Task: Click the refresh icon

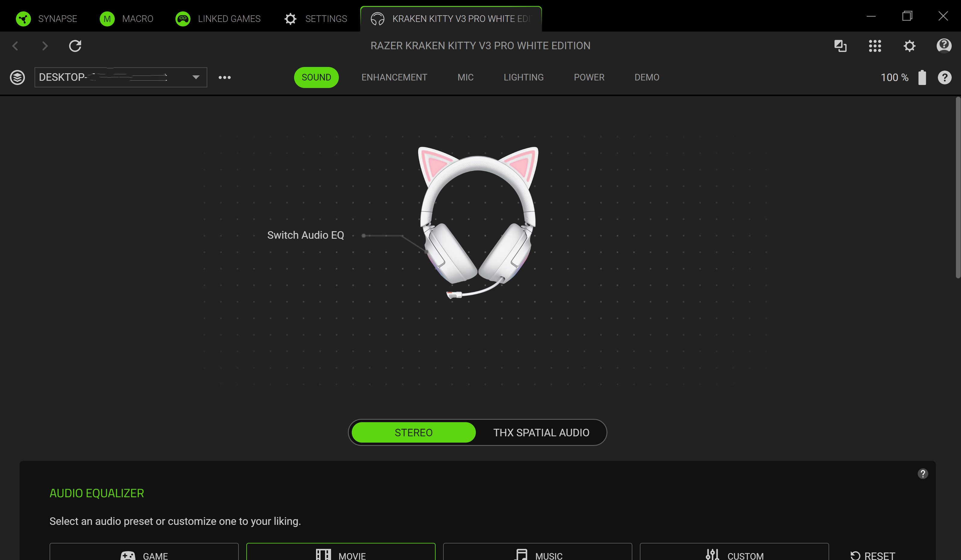Action: click(x=75, y=46)
